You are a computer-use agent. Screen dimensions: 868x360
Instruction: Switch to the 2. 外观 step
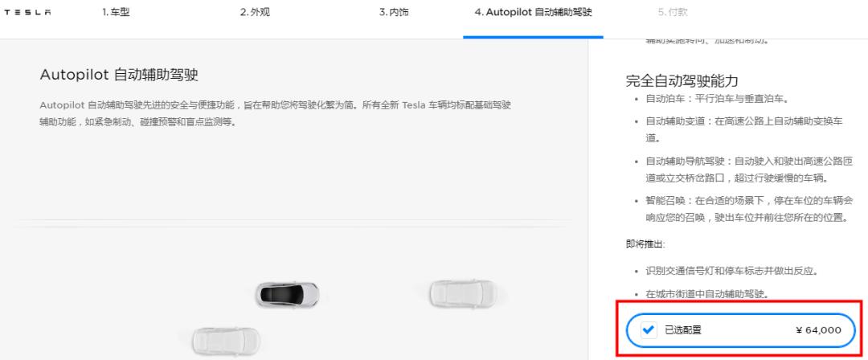255,12
